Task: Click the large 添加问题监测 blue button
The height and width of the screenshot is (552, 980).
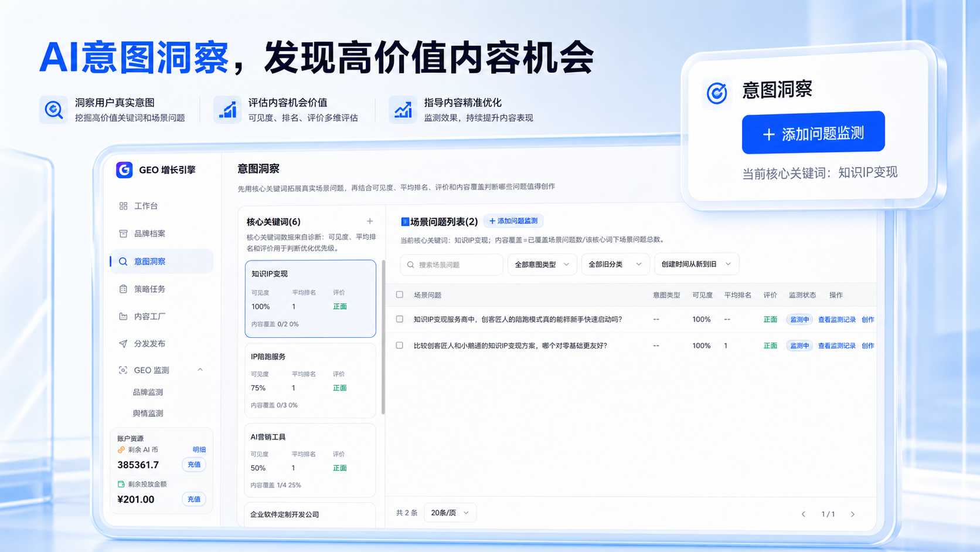Action: (813, 133)
